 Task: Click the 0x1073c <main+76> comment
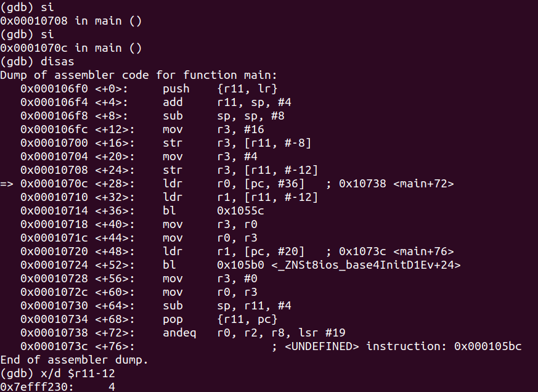pos(396,251)
